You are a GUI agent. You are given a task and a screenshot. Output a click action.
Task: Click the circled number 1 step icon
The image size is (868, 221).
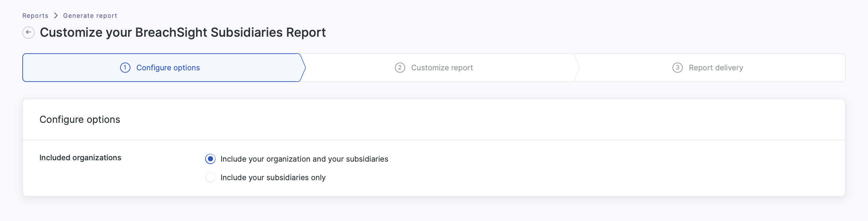(x=125, y=68)
